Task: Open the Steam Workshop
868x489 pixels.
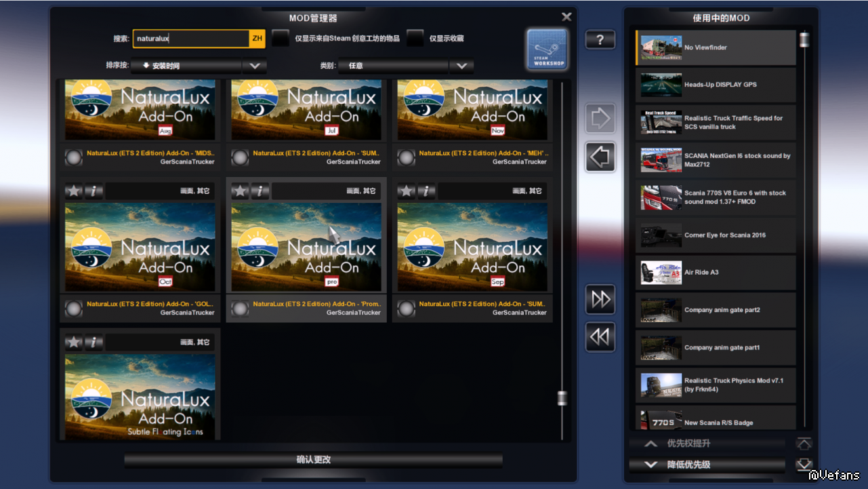Action: point(547,49)
